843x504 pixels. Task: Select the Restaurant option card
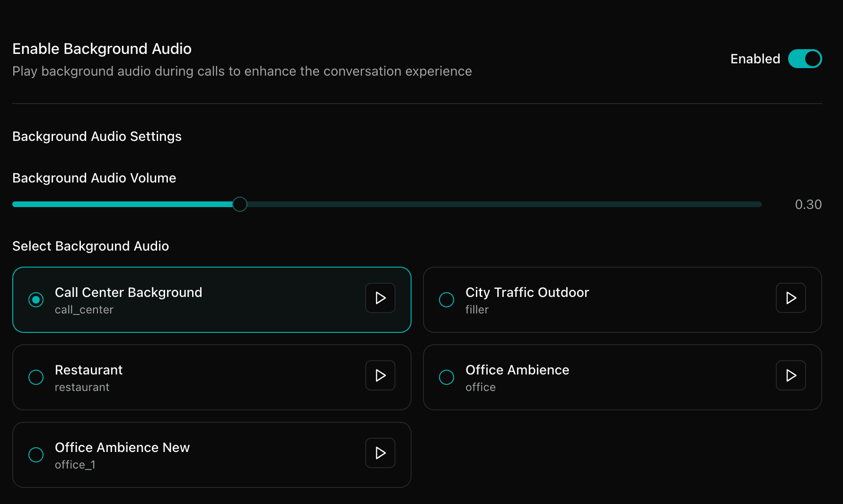click(x=189, y=377)
